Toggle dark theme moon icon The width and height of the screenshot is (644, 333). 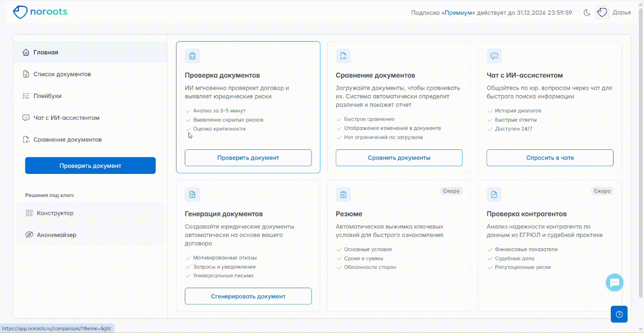[587, 12]
